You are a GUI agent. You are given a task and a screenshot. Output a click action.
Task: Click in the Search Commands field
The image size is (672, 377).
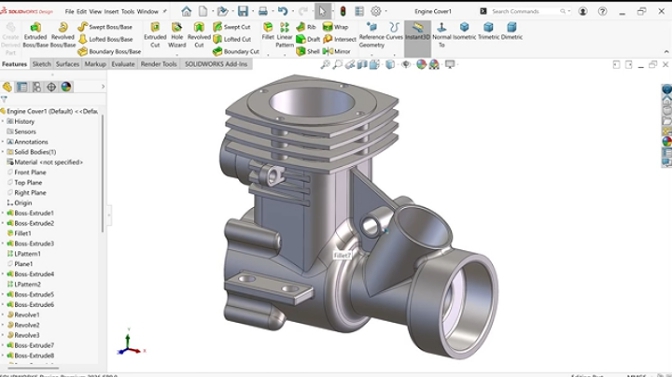point(526,12)
